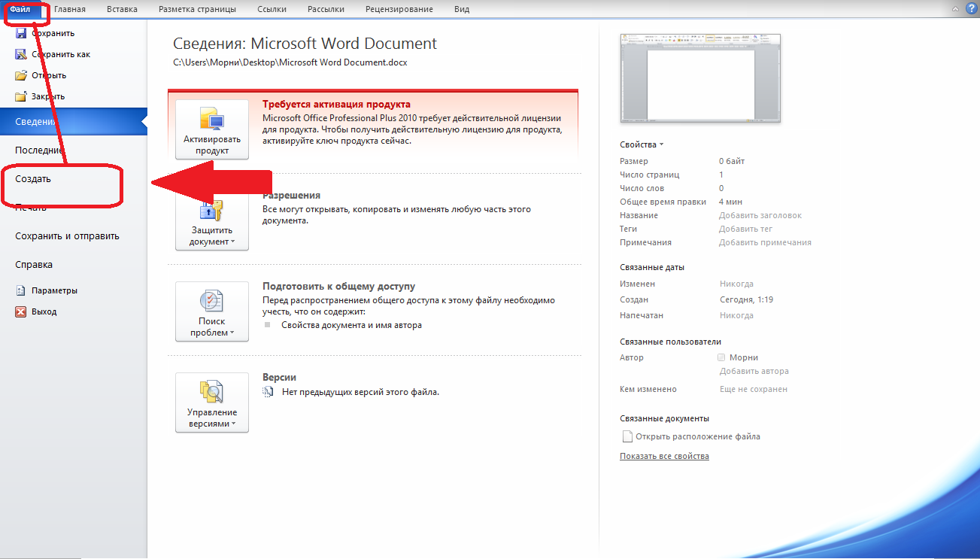Switch to the Главная ribbon tab
The image size is (980, 559).
(x=70, y=9)
